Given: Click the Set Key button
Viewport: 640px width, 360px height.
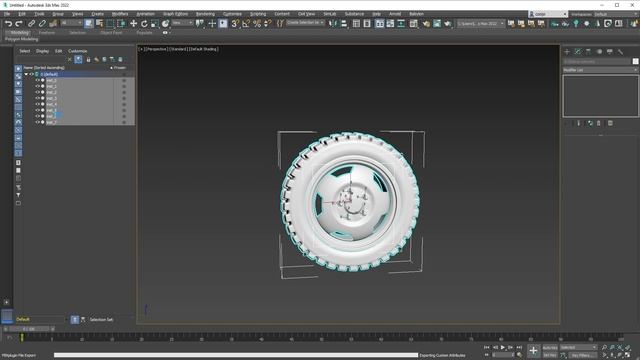Looking at the screenshot, I should [550, 355].
